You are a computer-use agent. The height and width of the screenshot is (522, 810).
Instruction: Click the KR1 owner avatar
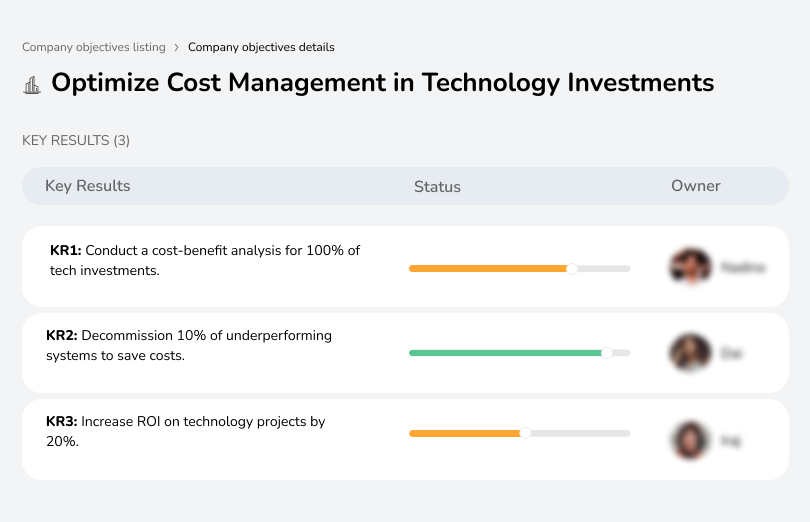point(691,267)
